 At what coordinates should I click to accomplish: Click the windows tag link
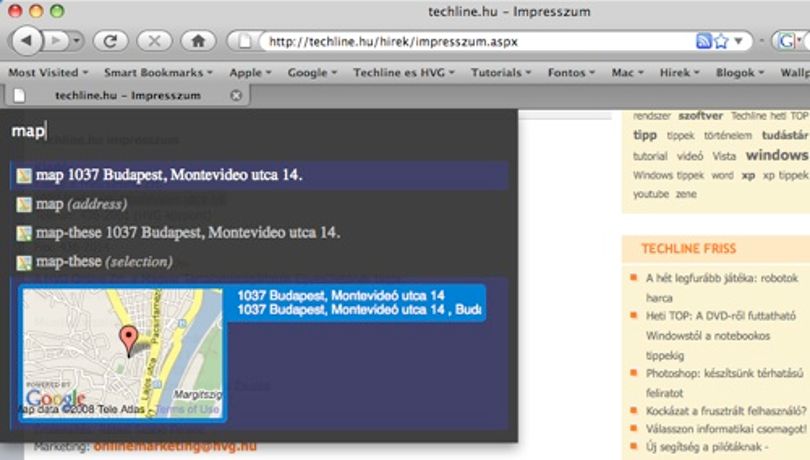click(x=776, y=155)
